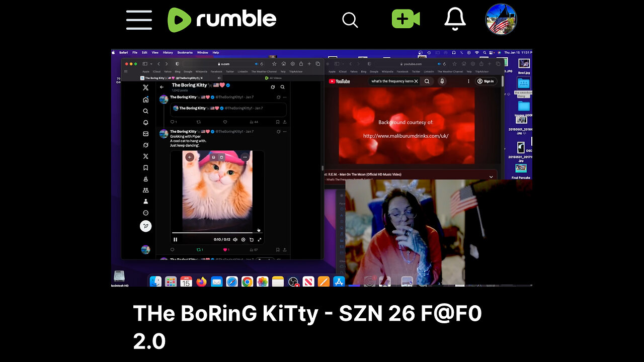Toggle green repost under cat video
This screenshot has width=644, height=362.
point(199,249)
